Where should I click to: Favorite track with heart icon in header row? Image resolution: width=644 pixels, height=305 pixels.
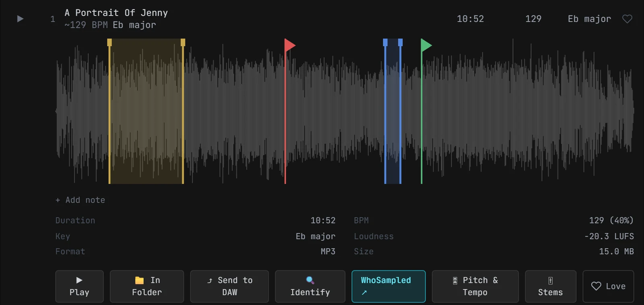tap(627, 19)
